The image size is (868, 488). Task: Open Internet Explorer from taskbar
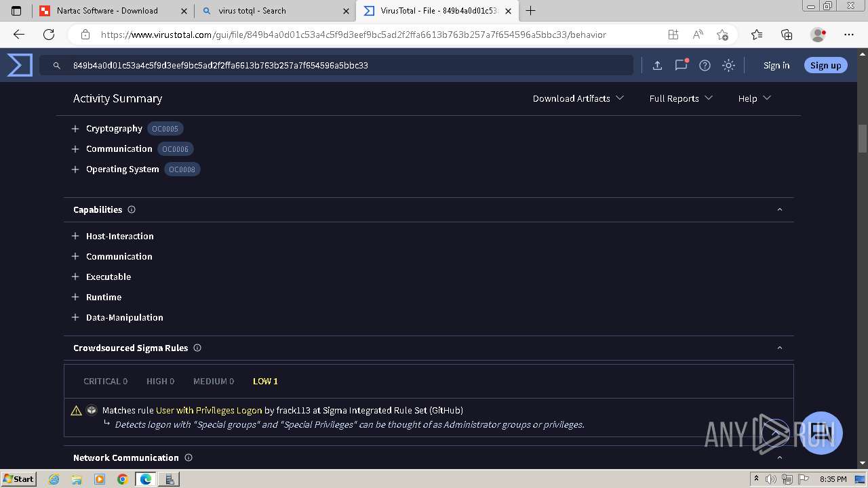(x=54, y=479)
